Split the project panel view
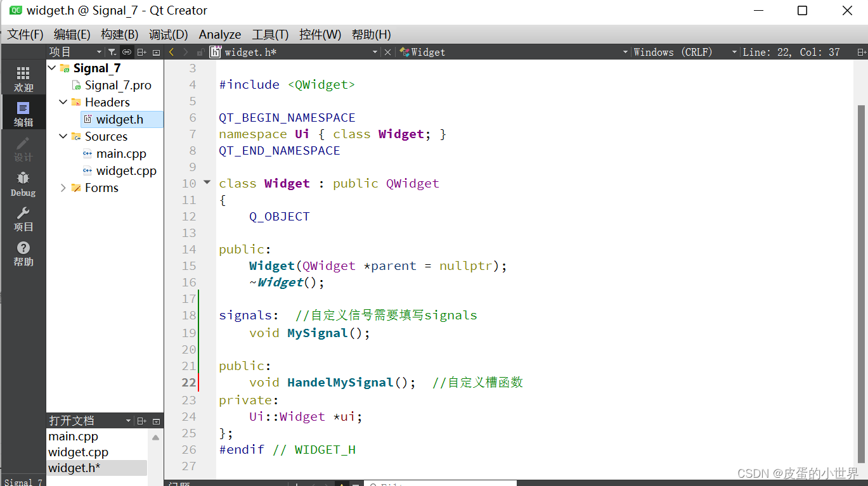 [142, 52]
